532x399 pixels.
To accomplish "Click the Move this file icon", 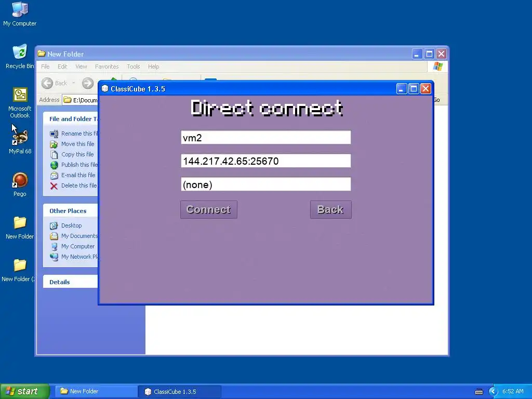I will [54, 144].
